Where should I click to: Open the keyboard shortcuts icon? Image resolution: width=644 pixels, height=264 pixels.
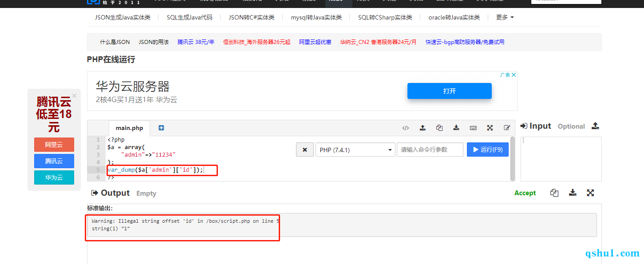(x=473, y=128)
